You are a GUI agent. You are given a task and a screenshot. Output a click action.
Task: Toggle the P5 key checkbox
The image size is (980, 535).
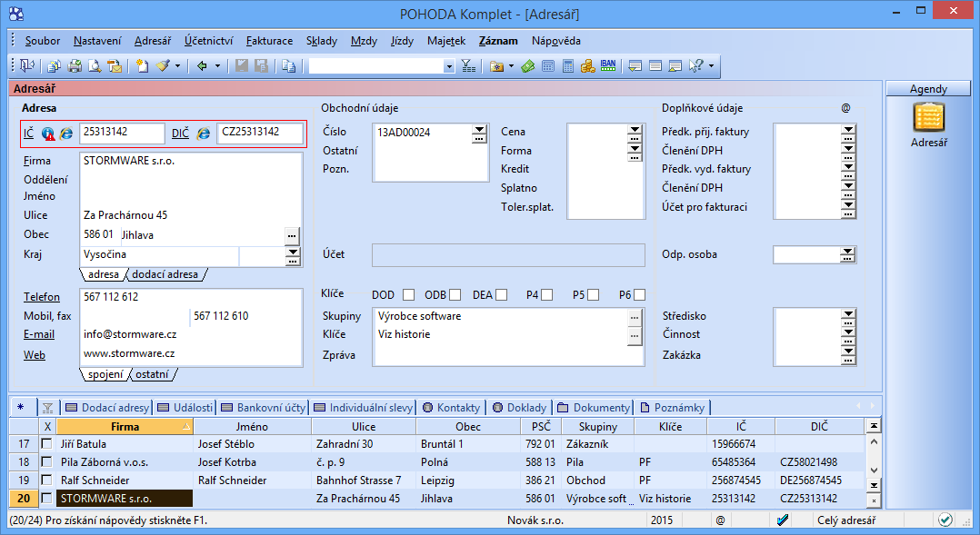pos(593,294)
